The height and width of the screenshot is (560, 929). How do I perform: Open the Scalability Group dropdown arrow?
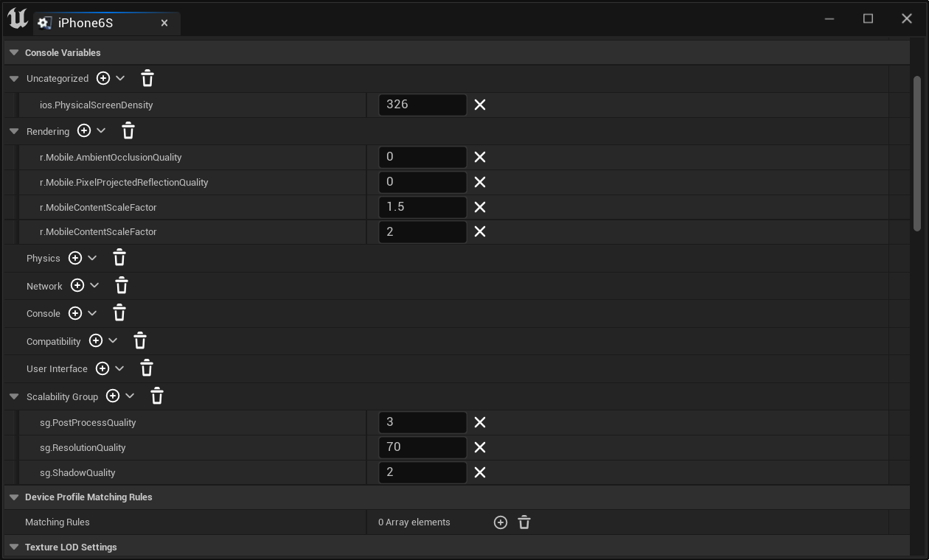coord(130,396)
